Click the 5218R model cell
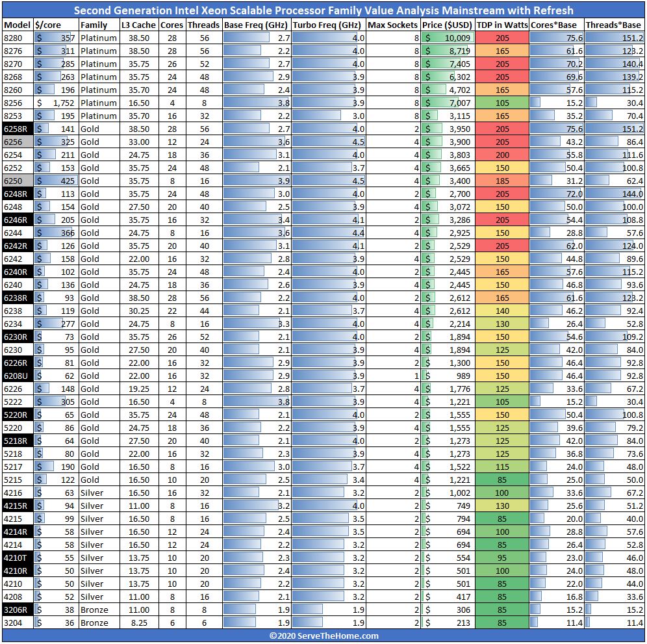 pos(18,441)
